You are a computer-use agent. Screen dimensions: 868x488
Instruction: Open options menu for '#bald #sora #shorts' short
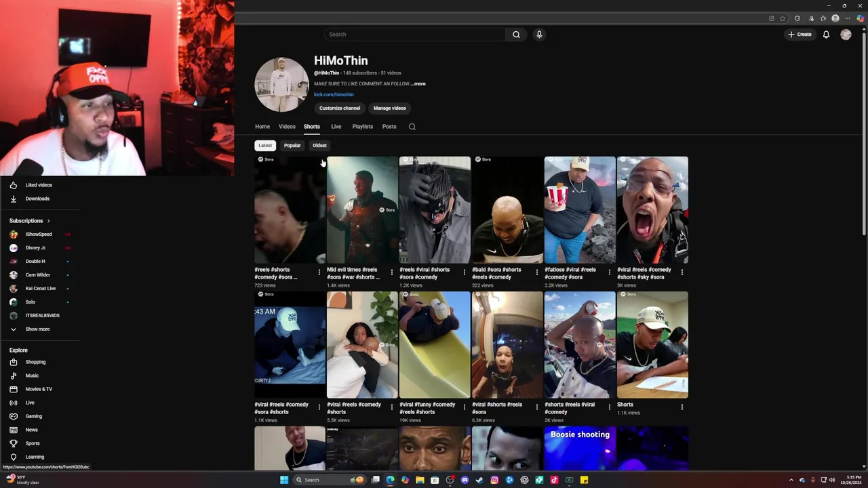[x=537, y=272]
